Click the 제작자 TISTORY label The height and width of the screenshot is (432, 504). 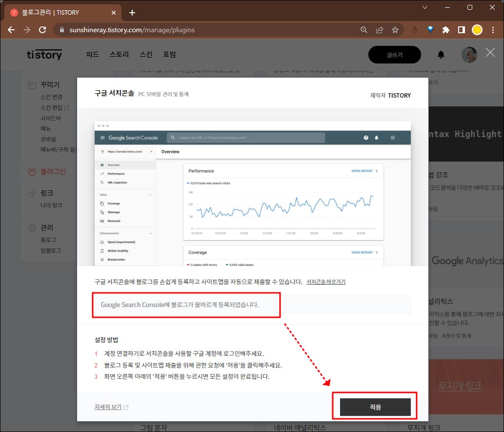tap(390, 95)
